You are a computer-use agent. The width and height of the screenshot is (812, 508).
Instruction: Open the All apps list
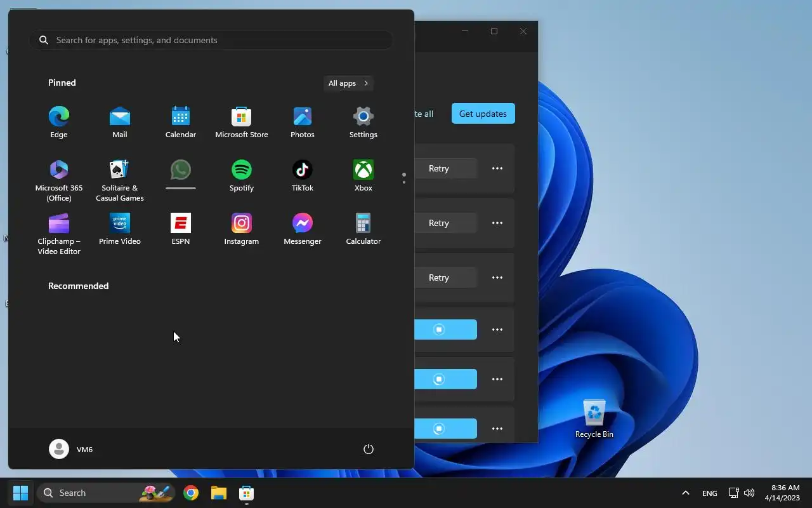348,83
